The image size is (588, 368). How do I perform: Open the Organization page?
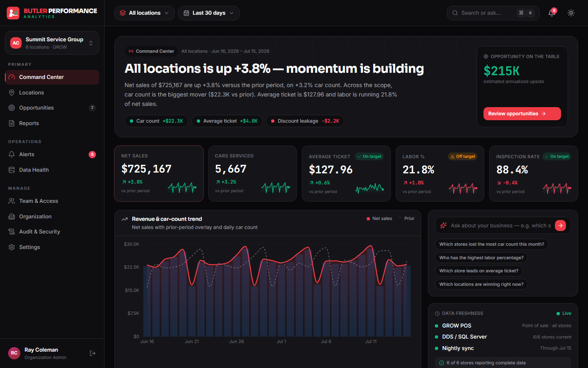pos(52,217)
